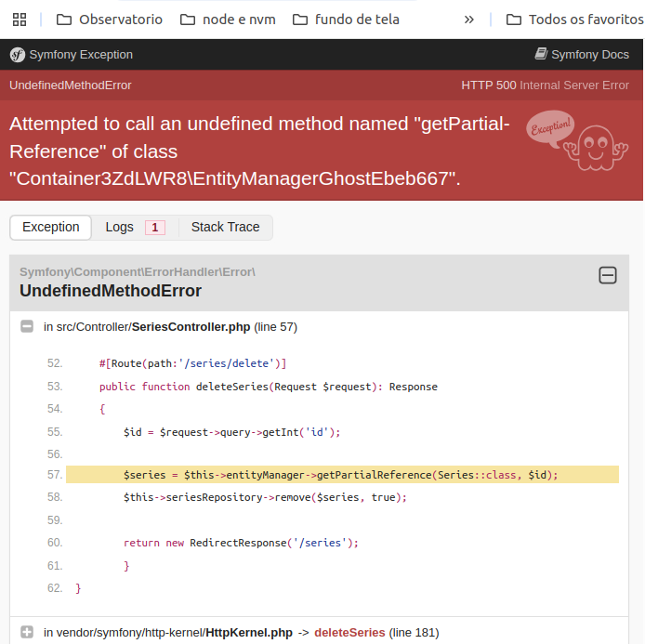Collapse the UndefinedMethodError exception block

pos(608,275)
